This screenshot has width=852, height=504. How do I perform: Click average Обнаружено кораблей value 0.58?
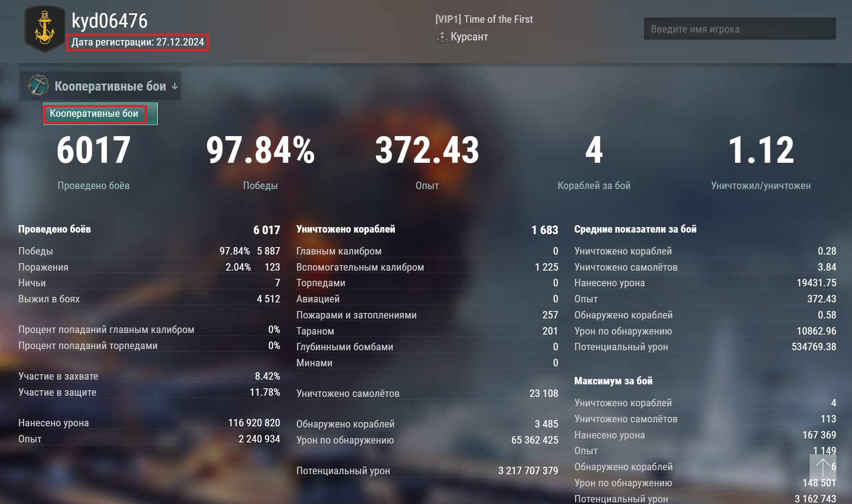point(827,315)
